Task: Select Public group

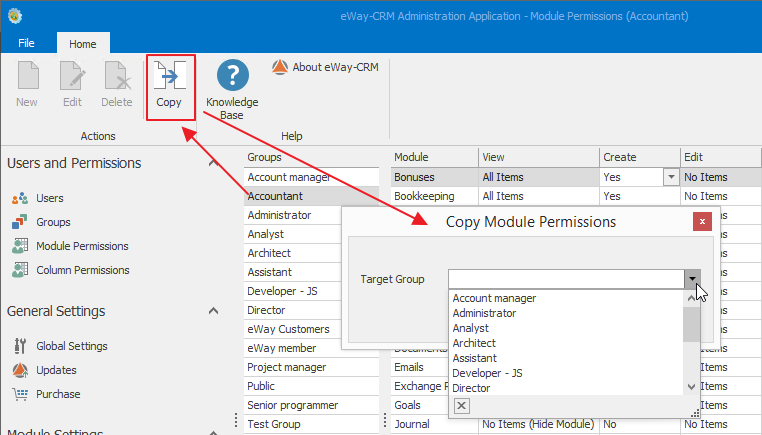Action: pyautogui.click(x=311, y=386)
